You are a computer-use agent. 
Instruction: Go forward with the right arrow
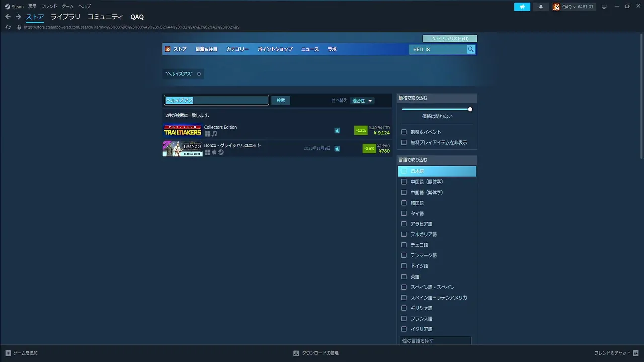[x=18, y=17]
